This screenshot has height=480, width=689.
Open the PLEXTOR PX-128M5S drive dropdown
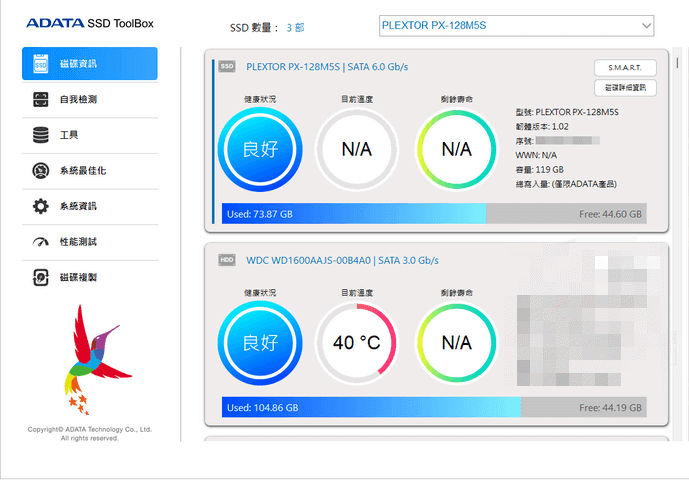click(x=516, y=25)
